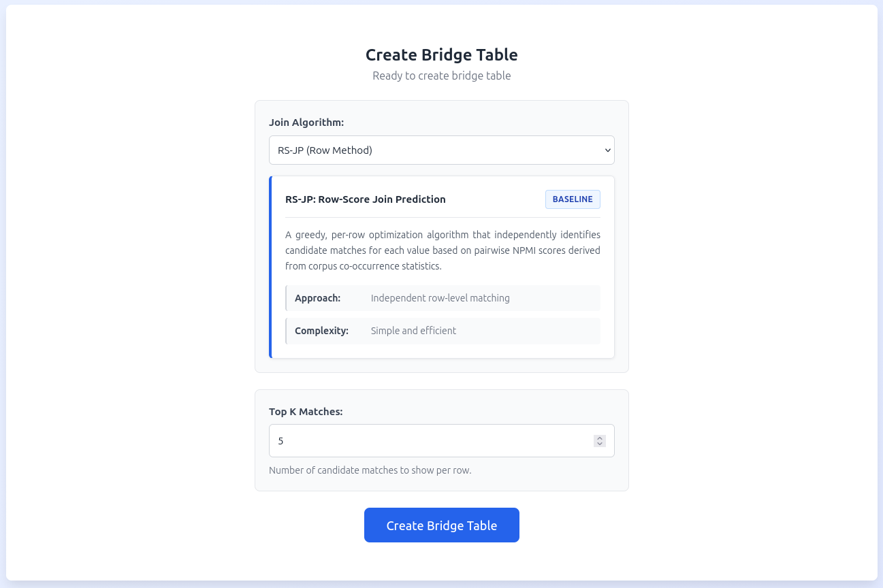
Task: Click the "RS-JP: Row-Score Join Prediction" heading
Action: (x=366, y=199)
